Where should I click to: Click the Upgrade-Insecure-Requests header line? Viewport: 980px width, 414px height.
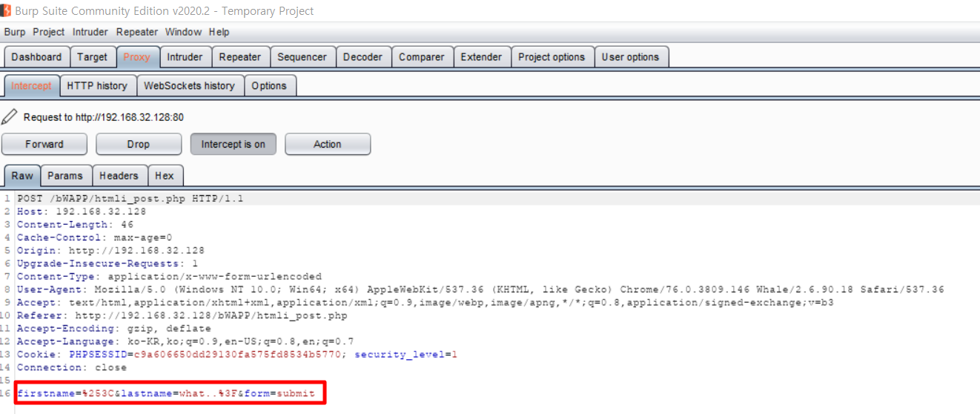(x=107, y=263)
